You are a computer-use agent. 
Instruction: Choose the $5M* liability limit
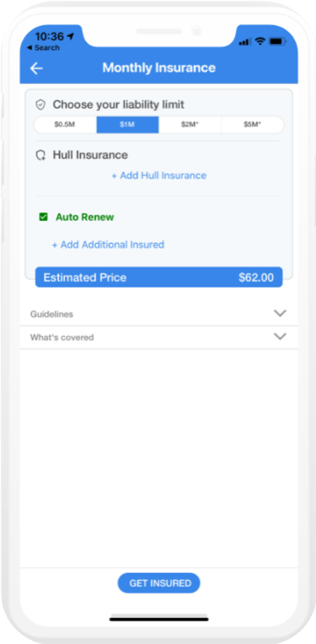tap(253, 125)
